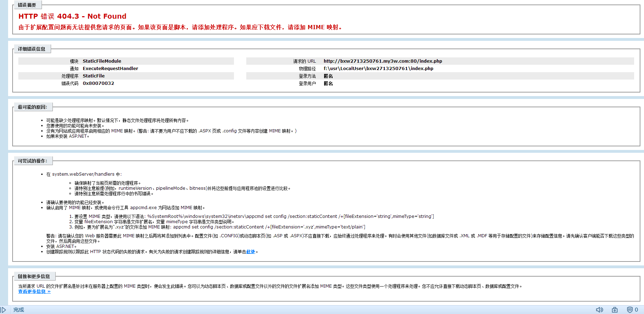Click the '链接和更多信息' section header
The height and width of the screenshot is (314, 644).
tap(34, 276)
